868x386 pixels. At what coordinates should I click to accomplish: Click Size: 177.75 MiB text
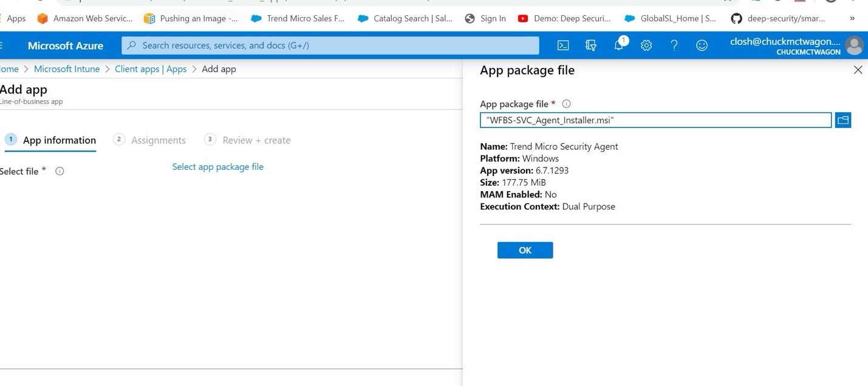pos(513,183)
